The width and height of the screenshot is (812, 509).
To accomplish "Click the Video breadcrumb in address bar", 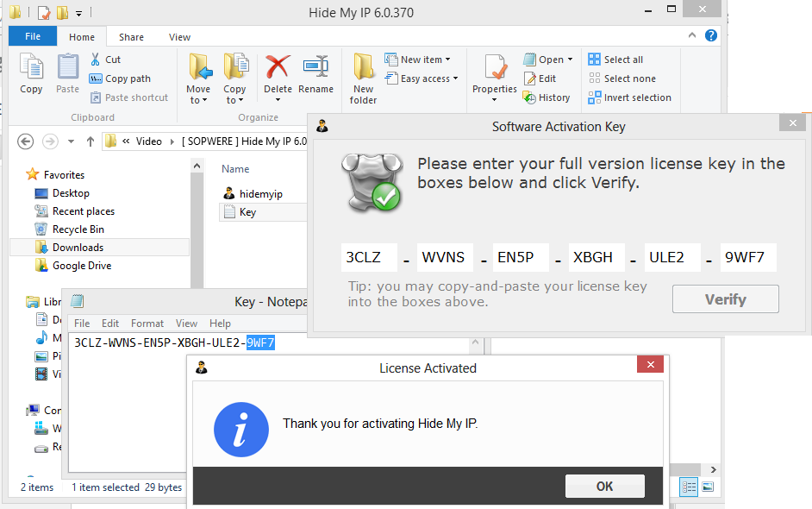I will coord(148,141).
